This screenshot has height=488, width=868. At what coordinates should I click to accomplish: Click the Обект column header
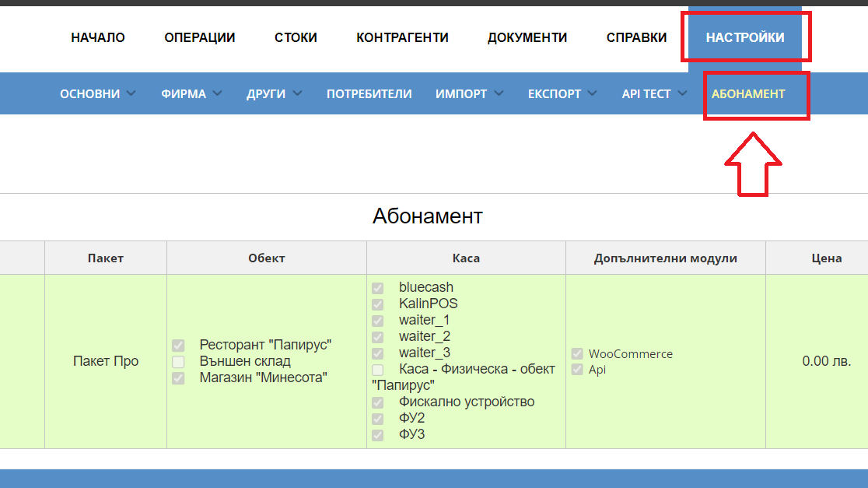pyautogui.click(x=266, y=258)
